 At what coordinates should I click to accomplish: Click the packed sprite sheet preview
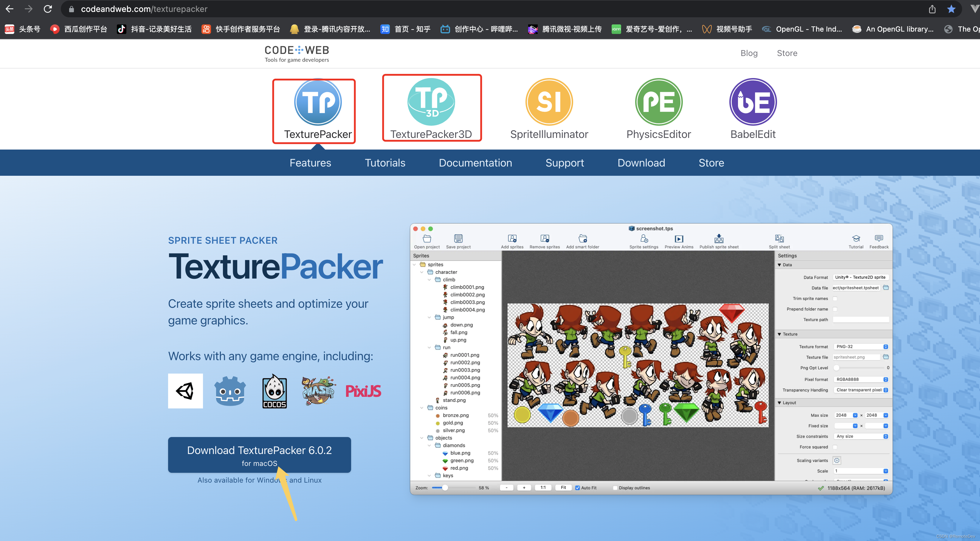pos(638,365)
